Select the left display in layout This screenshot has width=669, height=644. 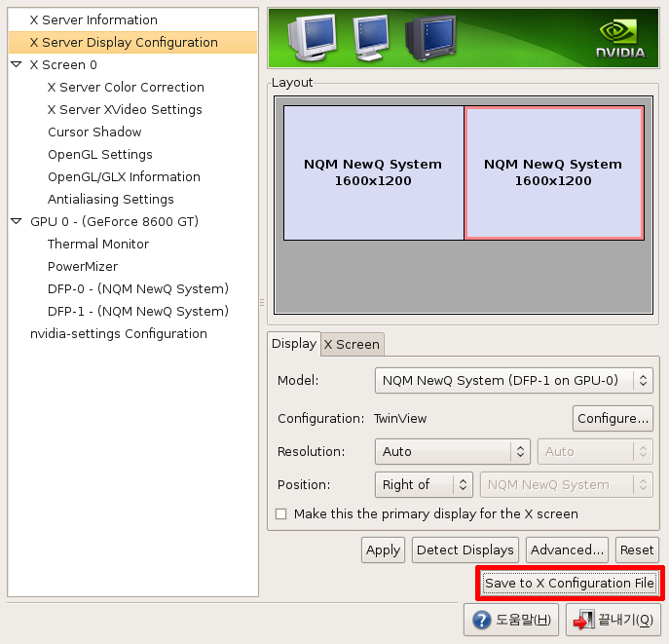tap(373, 172)
